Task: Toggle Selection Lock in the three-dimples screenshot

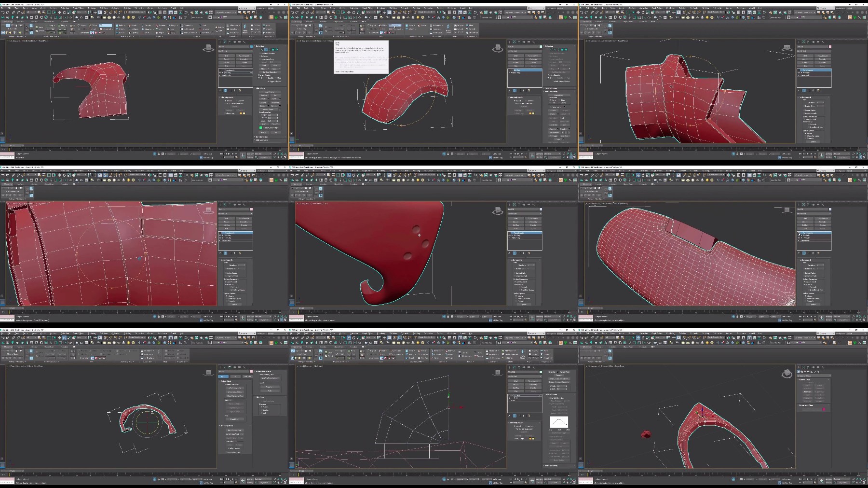Action: [448, 316]
